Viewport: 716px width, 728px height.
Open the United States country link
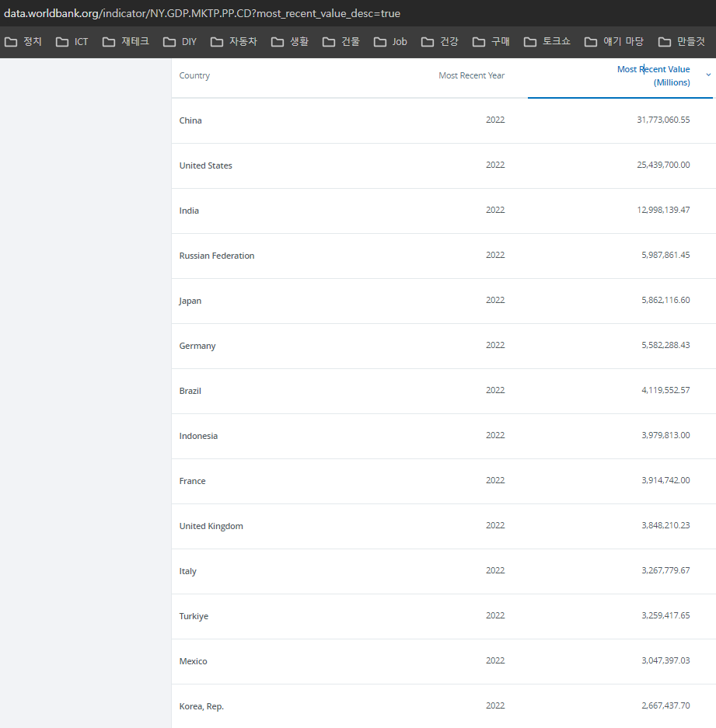(x=205, y=165)
